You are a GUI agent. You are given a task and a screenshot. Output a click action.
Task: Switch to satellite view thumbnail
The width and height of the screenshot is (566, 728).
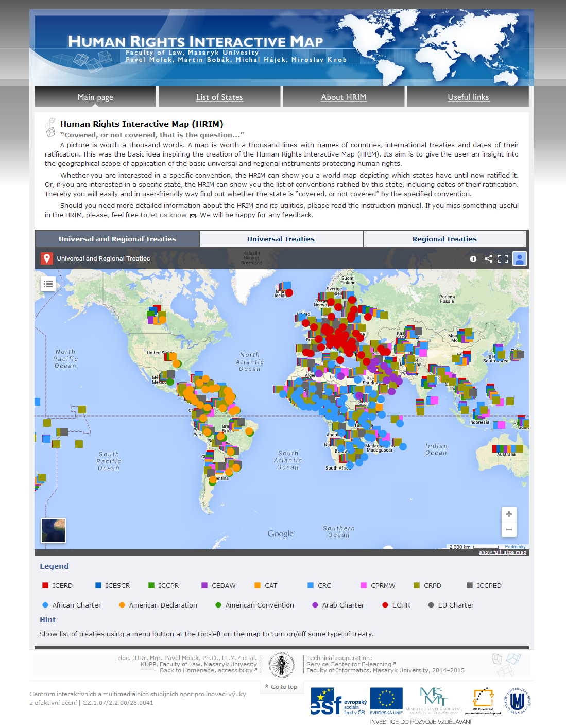[54, 530]
